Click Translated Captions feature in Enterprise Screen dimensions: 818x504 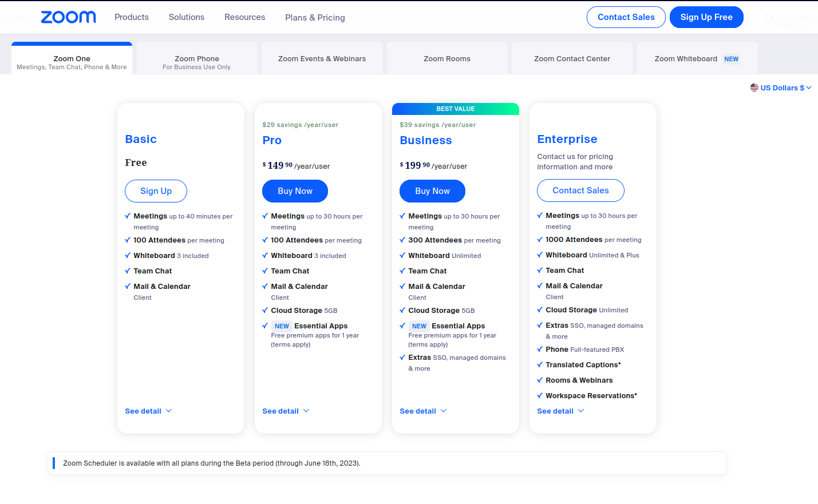click(x=583, y=365)
